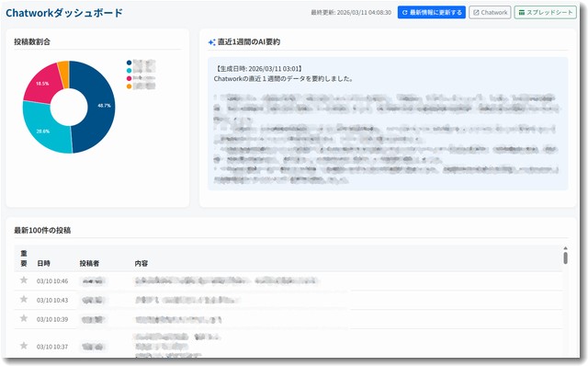Click the 生成日時: 2026/03/11 03:01 line
Screen dimensions: 588x366
[259, 69]
